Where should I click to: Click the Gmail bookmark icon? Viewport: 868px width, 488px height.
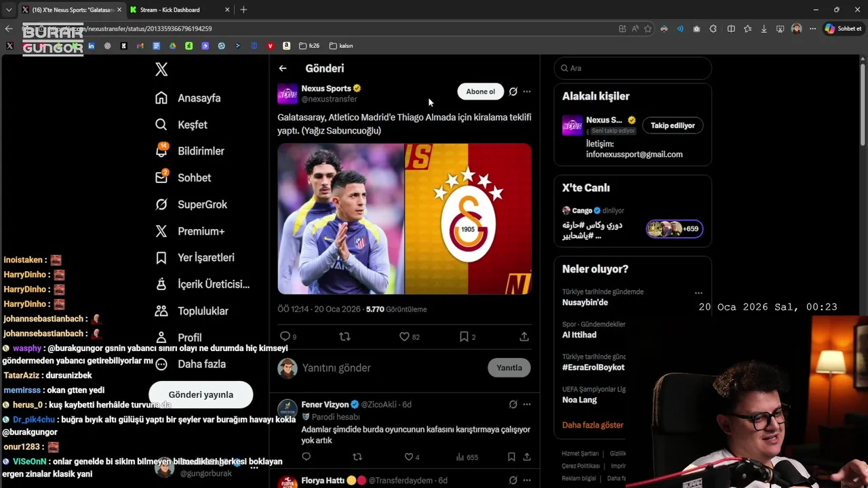[x=140, y=45]
